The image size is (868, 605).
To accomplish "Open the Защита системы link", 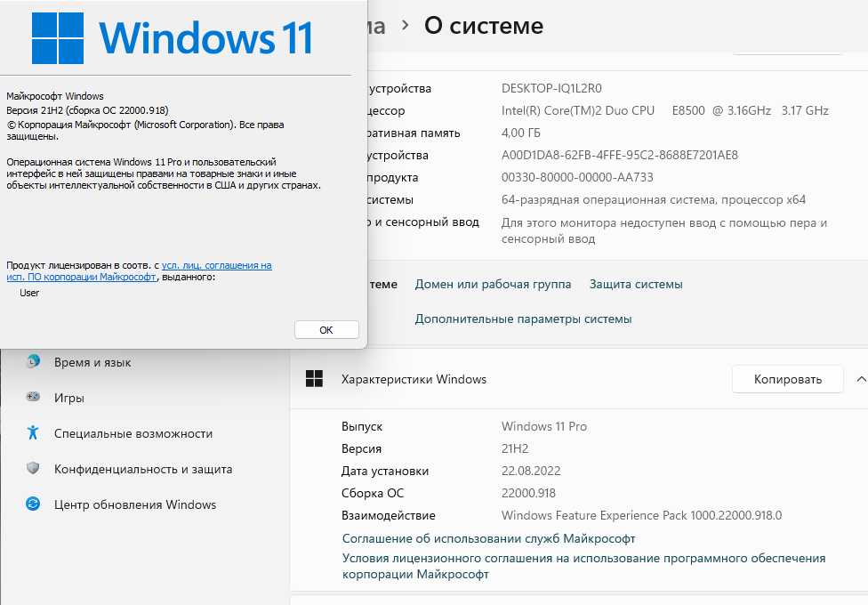I will (636, 284).
